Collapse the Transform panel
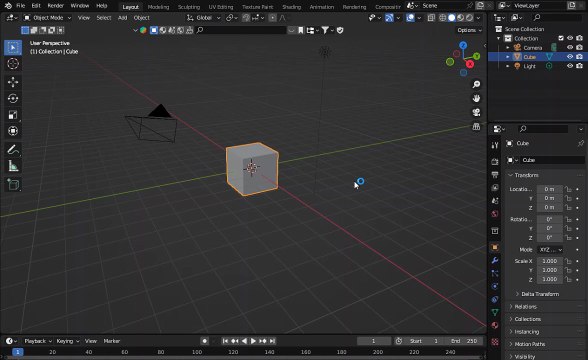Screen dimensions: 588x360 (526, 175)
